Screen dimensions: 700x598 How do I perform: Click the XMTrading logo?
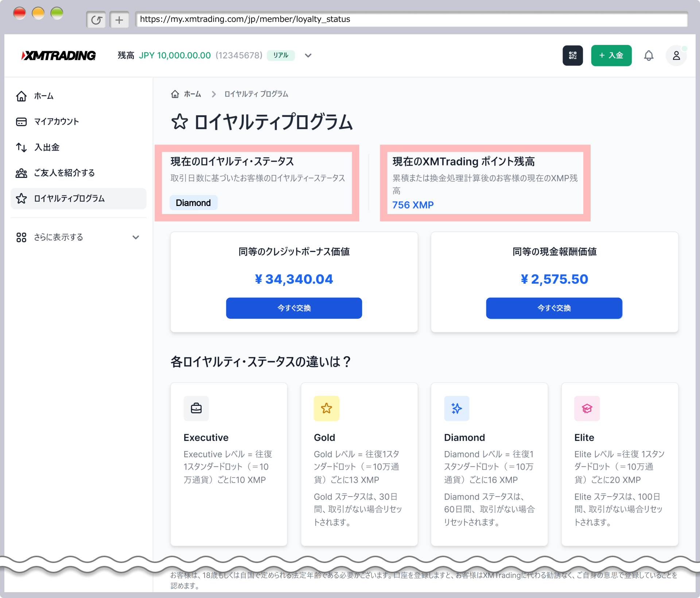[59, 55]
